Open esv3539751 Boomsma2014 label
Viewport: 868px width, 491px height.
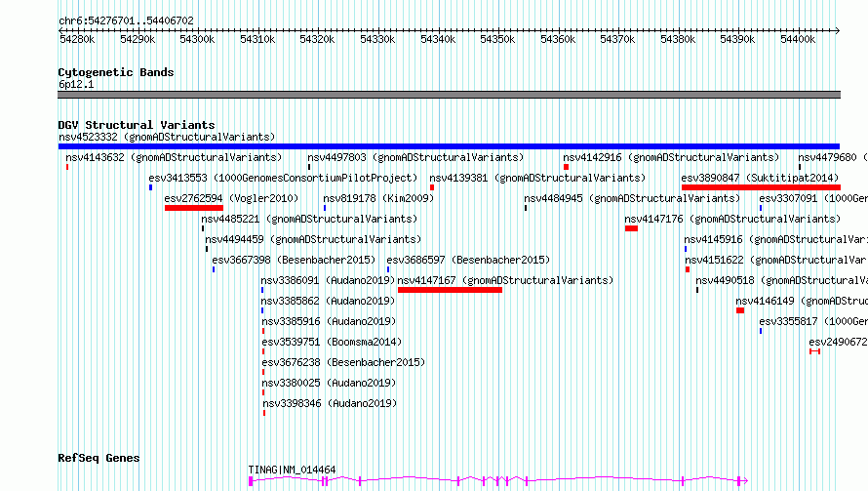[333, 342]
